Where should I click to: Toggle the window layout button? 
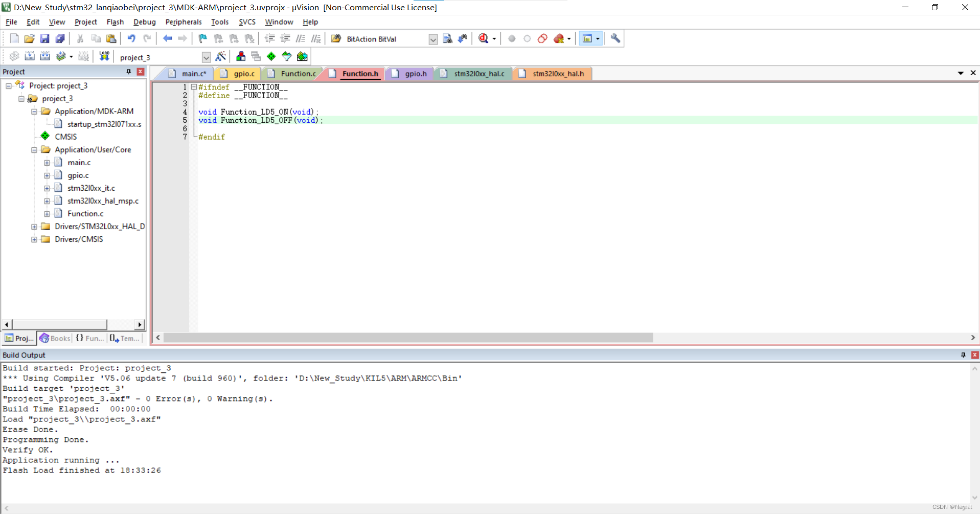[x=587, y=38]
